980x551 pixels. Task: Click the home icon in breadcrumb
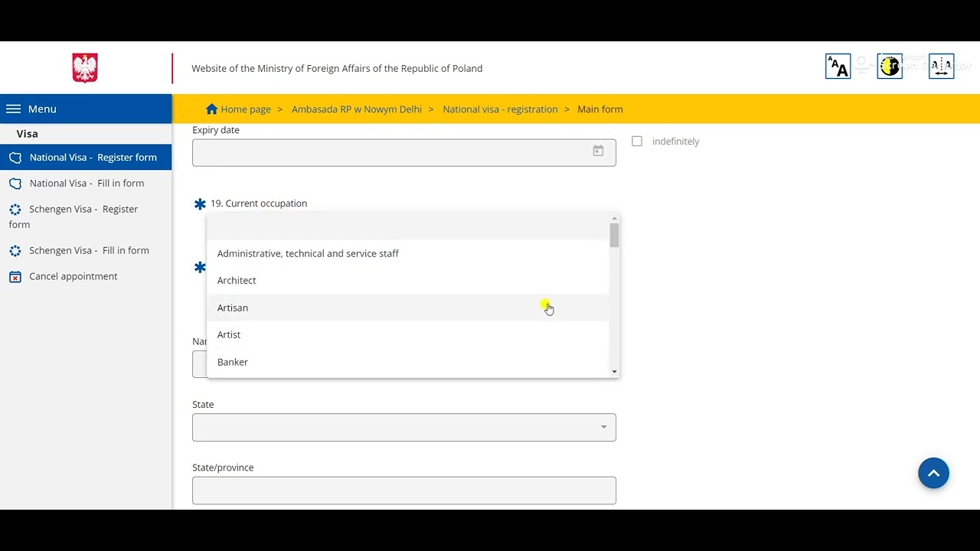coord(212,109)
